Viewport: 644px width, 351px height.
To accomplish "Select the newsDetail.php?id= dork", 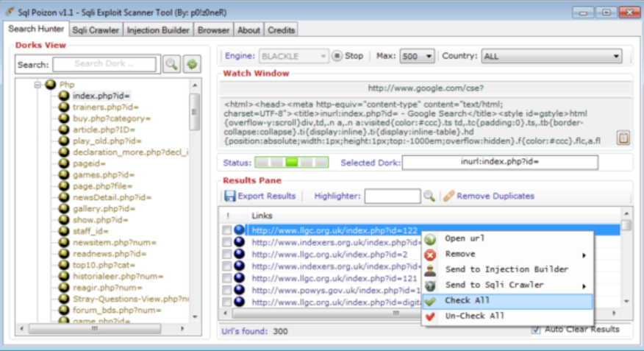I will [112, 197].
